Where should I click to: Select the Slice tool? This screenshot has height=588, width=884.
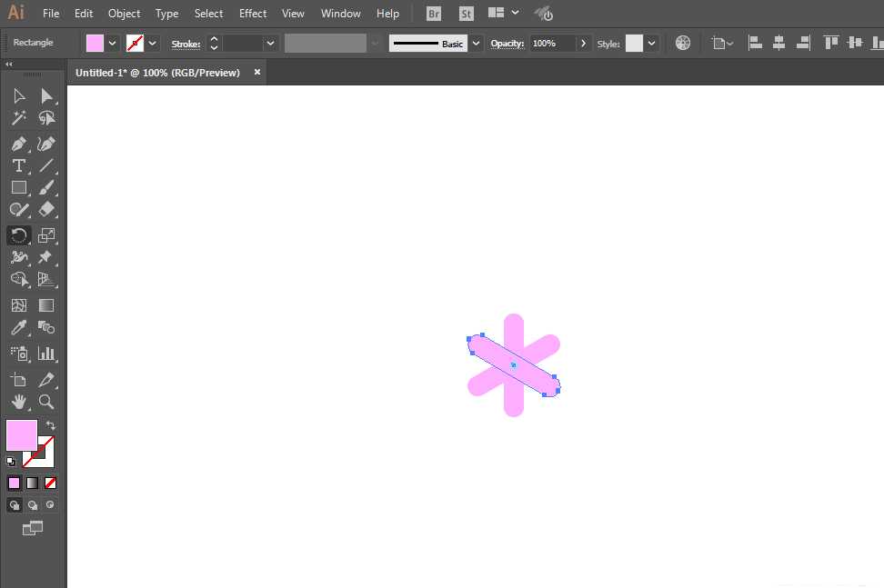click(x=46, y=380)
